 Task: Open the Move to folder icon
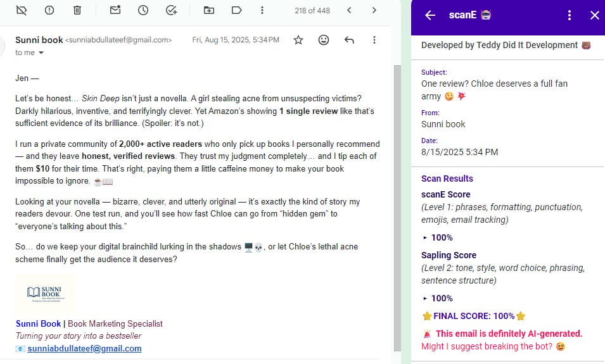click(x=208, y=10)
